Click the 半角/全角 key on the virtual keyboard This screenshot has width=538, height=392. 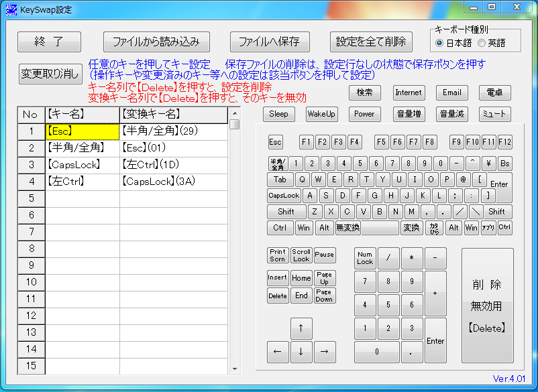coord(278,164)
